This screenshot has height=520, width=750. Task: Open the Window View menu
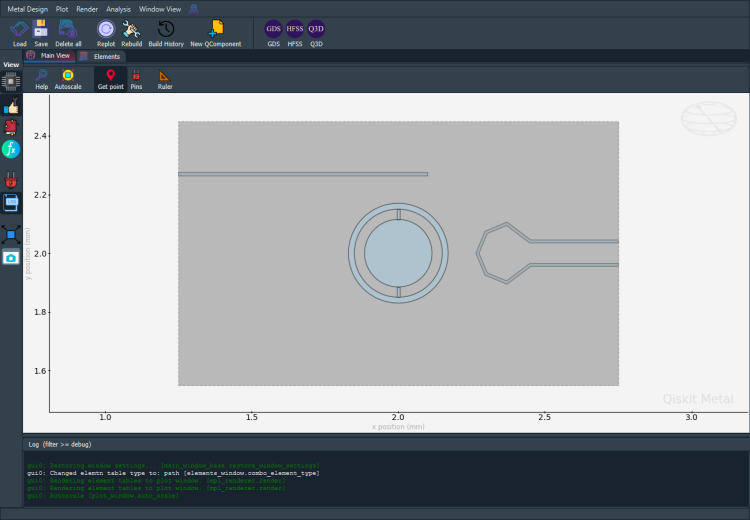tap(160, 9)
